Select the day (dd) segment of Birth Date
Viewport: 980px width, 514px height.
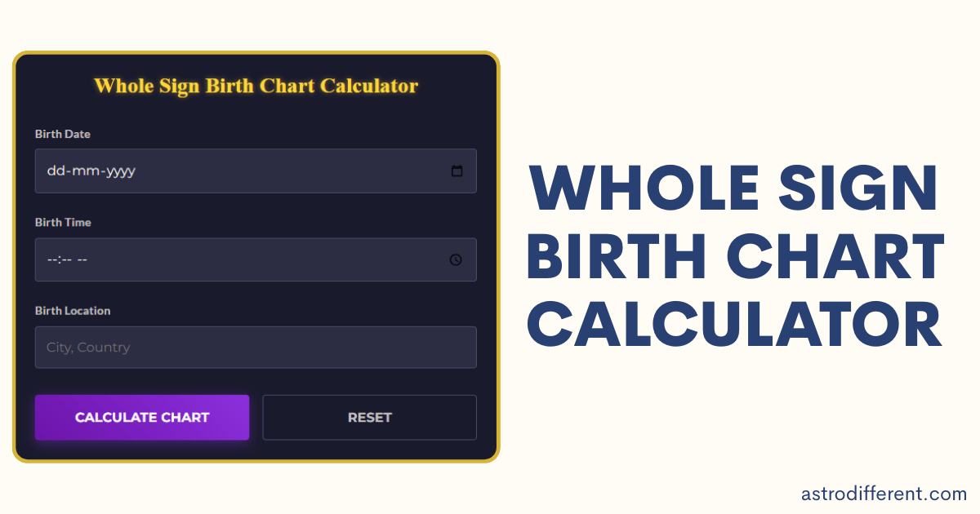pos(55,171)
